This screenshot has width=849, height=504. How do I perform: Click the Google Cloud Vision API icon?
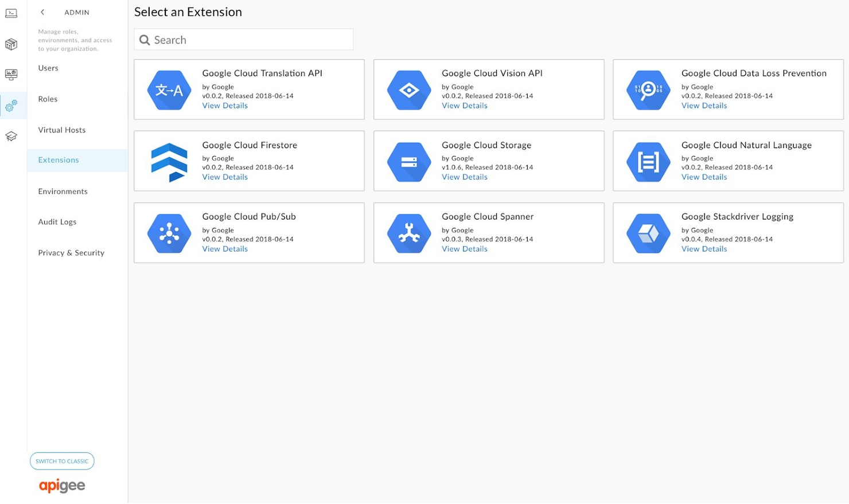click(x=408, y=89)
